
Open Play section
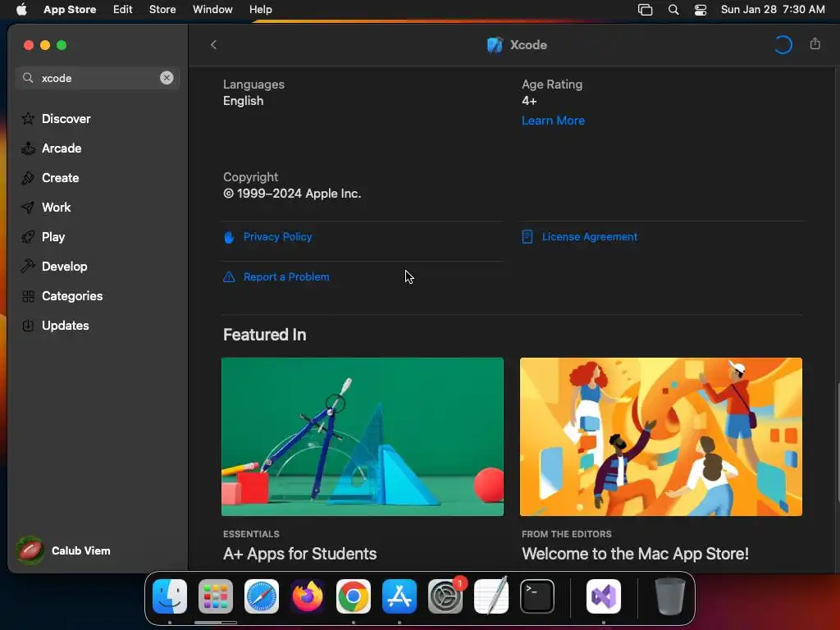tap(53, 237)
